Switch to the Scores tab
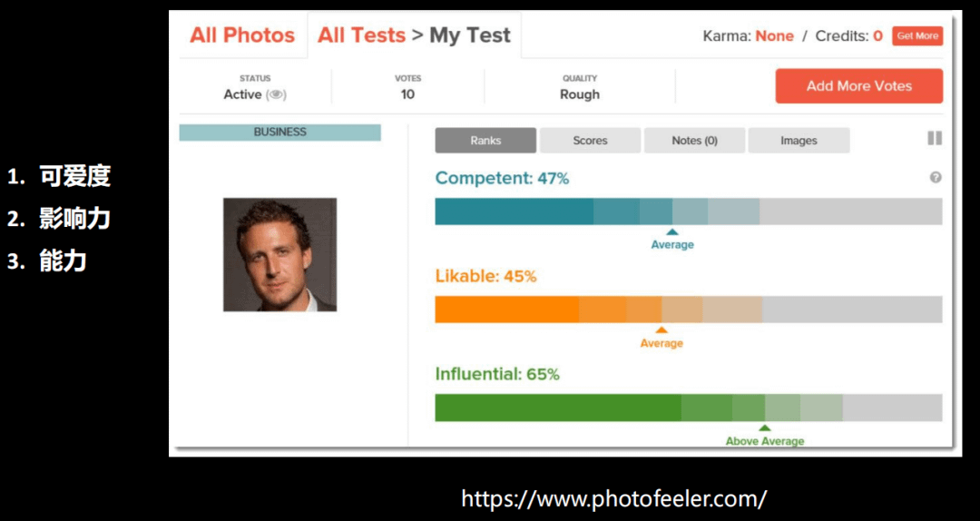The image size is (980, 521). click(x=590, y=141)
